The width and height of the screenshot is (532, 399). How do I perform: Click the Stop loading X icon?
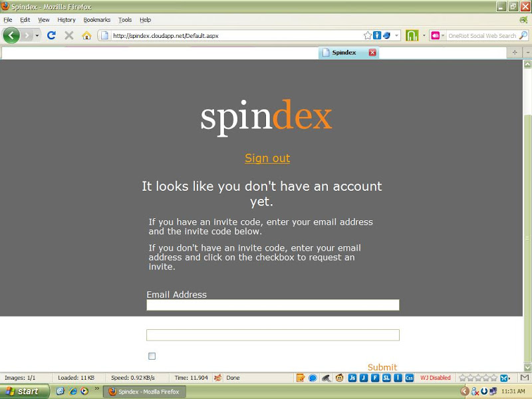(69, 35)
